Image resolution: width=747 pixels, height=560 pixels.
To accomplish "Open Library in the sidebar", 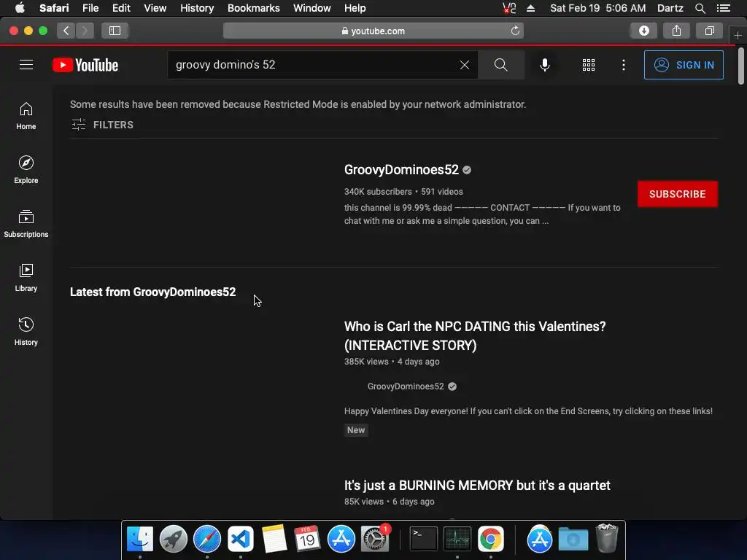I will [x=26, y=278].
